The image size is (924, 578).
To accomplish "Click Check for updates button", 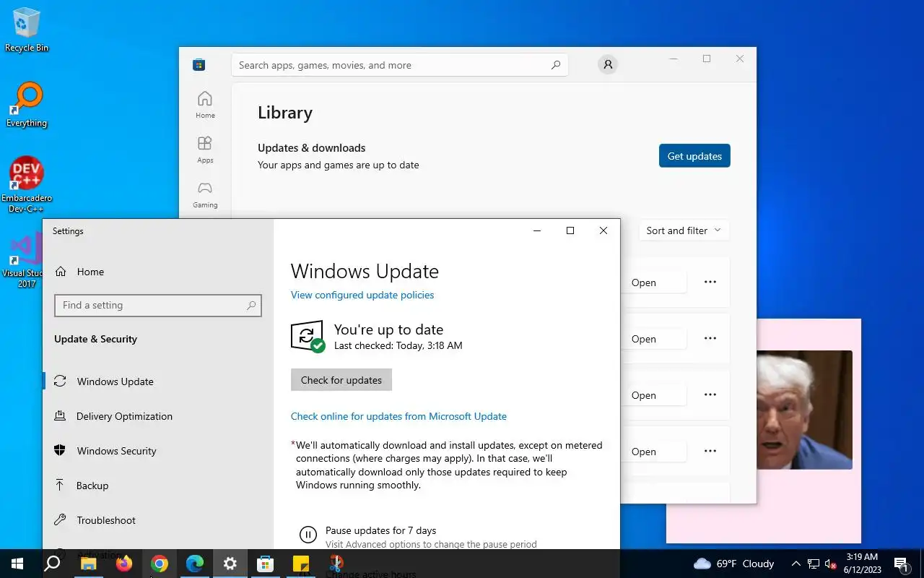I will (x=341, y=380).
